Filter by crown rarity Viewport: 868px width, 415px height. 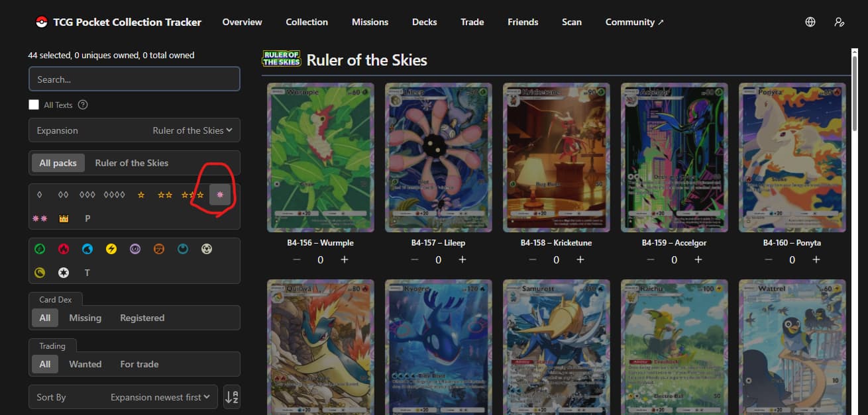click(x=64, y=218)
